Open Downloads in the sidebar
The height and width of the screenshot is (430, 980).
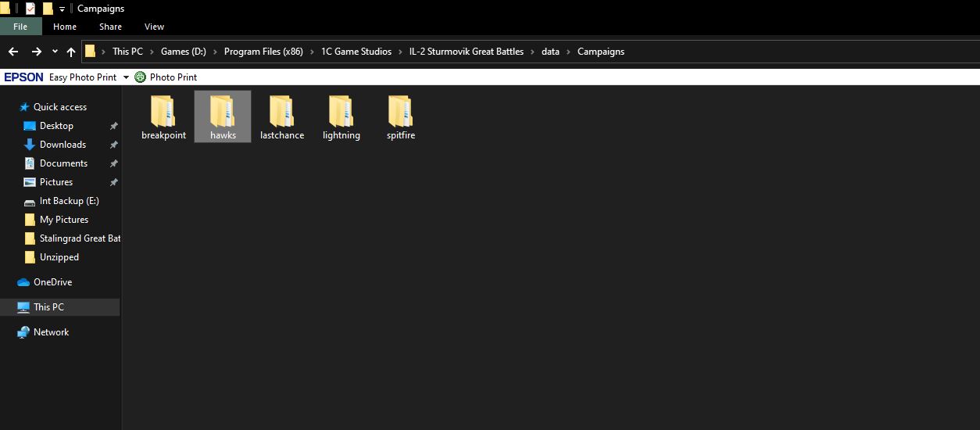[x=63, y=145]
